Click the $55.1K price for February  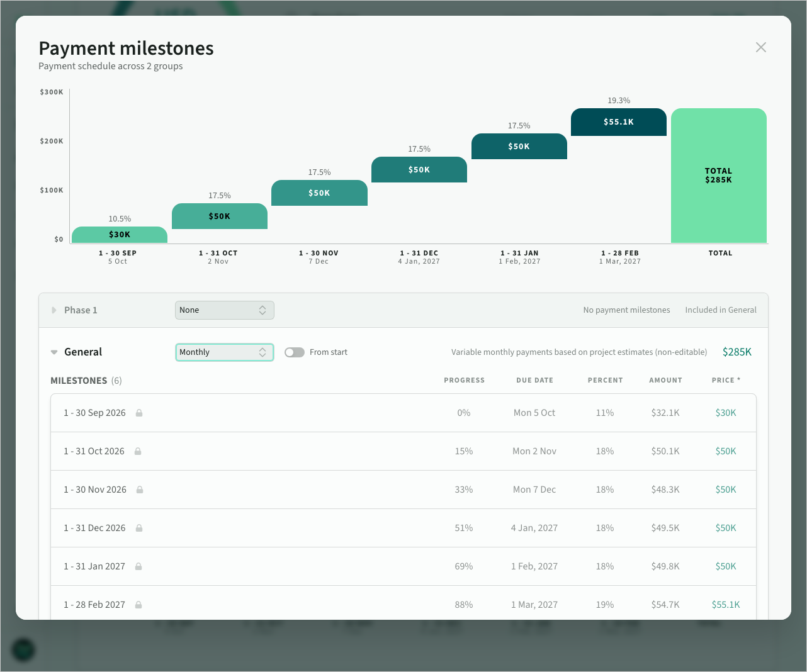(x=726, y=605)
